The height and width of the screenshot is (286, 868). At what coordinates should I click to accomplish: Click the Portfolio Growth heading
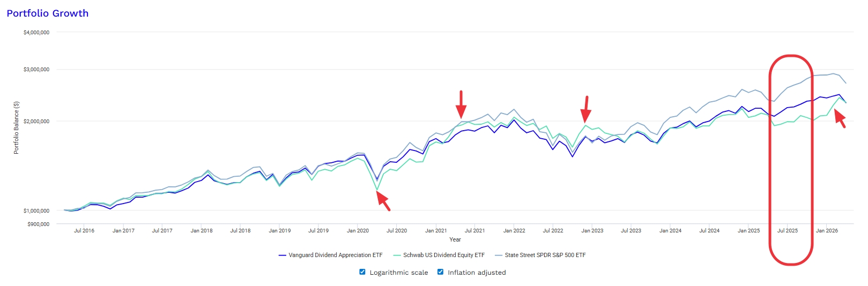48,13
